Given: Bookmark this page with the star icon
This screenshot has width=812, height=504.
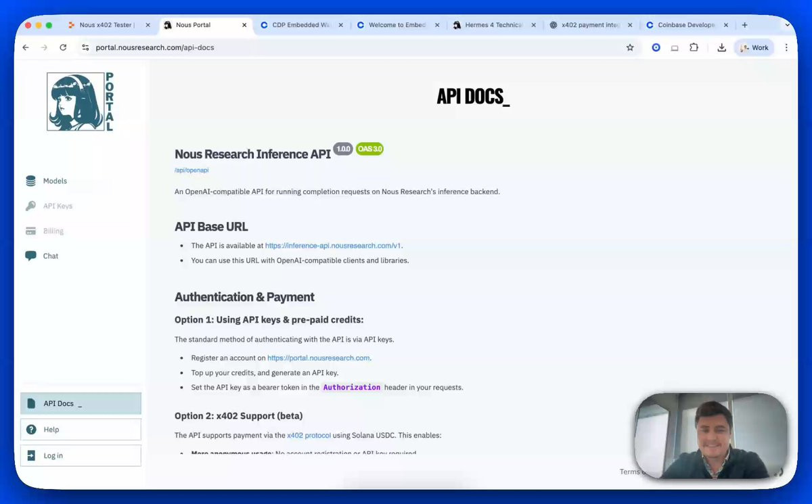Looking at the screenshot, I should click(630, 47).
